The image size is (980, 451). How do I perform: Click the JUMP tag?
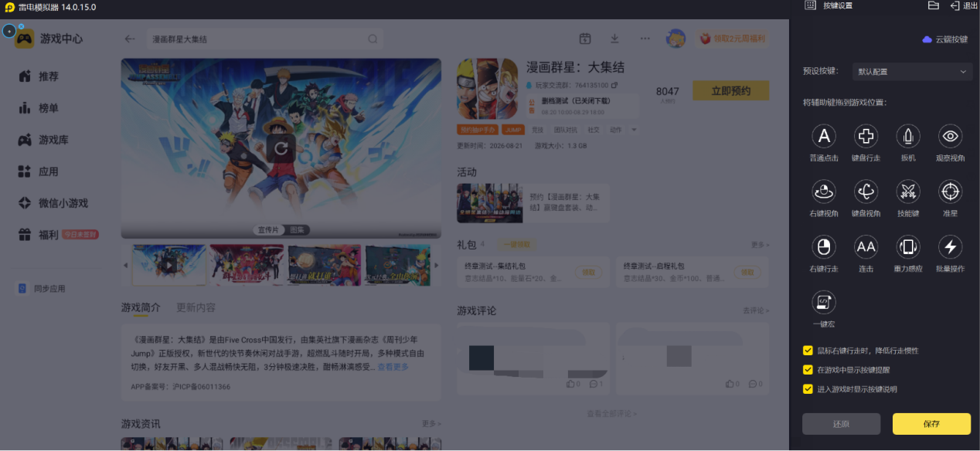click(512, 130)
